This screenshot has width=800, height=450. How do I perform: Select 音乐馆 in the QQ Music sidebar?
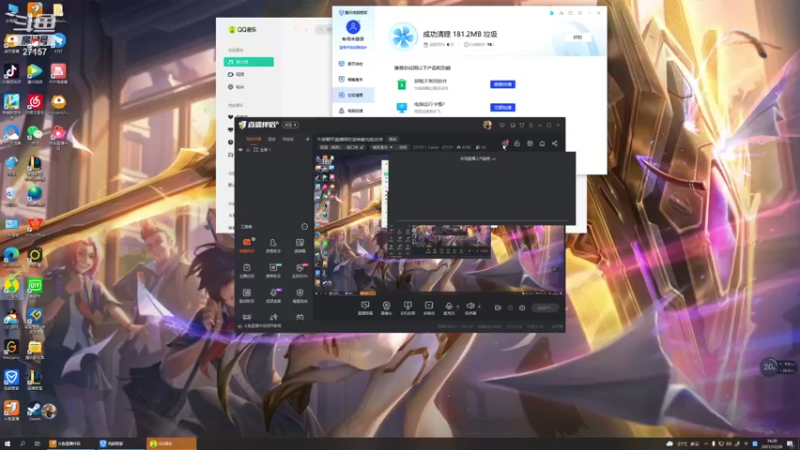pyautogui.click(x=248, y=62)
